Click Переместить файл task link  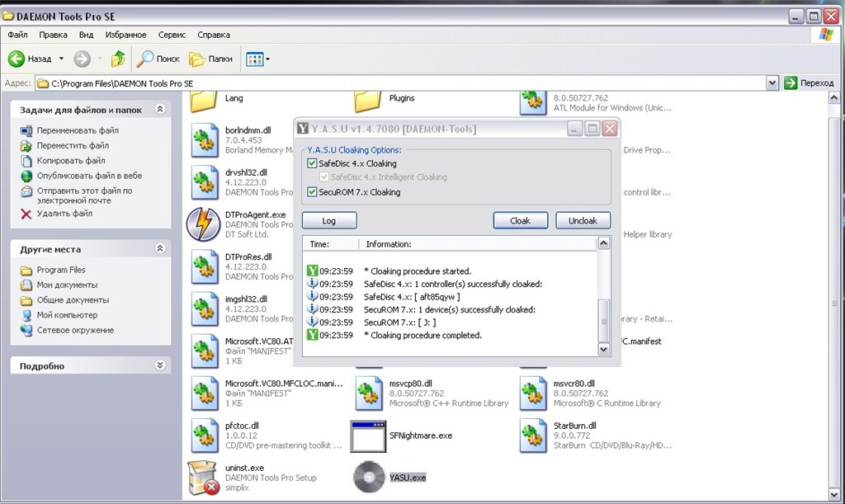click(73, 145)
